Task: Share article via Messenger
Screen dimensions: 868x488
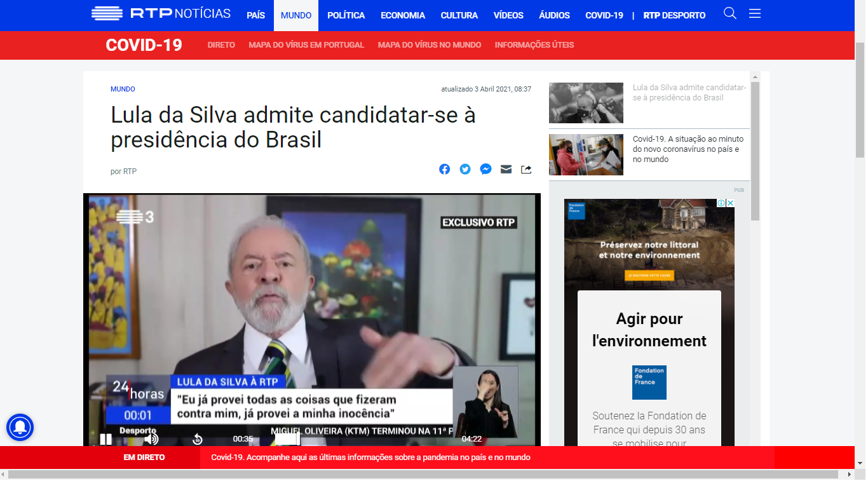Action: 485,169
